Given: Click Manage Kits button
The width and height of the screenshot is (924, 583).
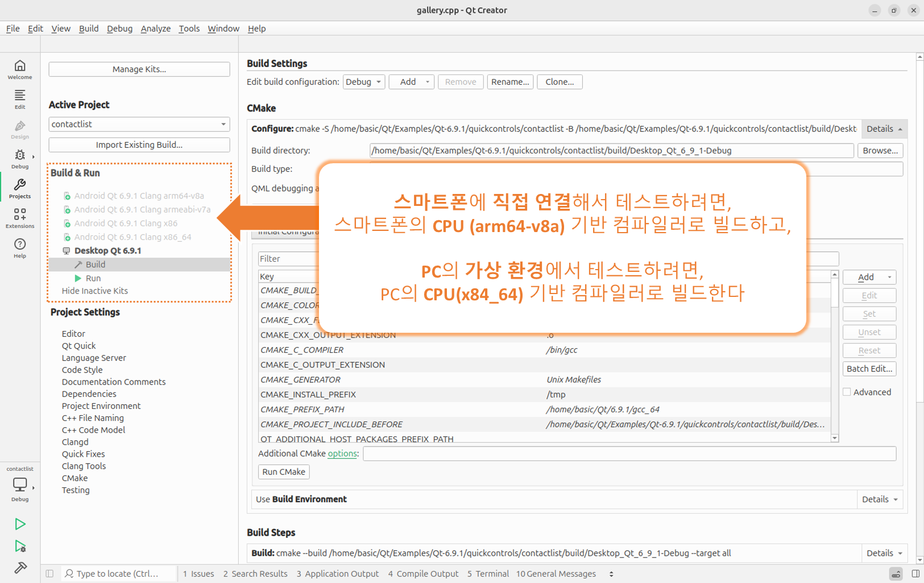Looking at the screenshot, I should pyautogui.click(x=139, y=69).
